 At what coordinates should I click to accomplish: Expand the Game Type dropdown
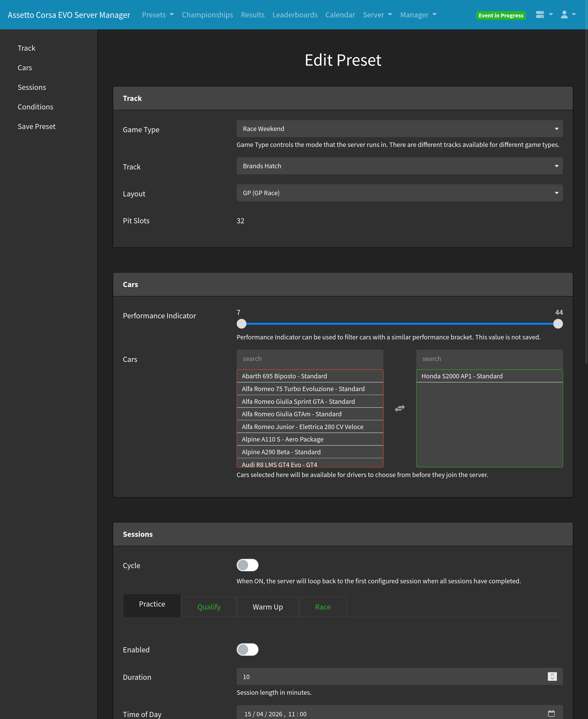(399, 129)
